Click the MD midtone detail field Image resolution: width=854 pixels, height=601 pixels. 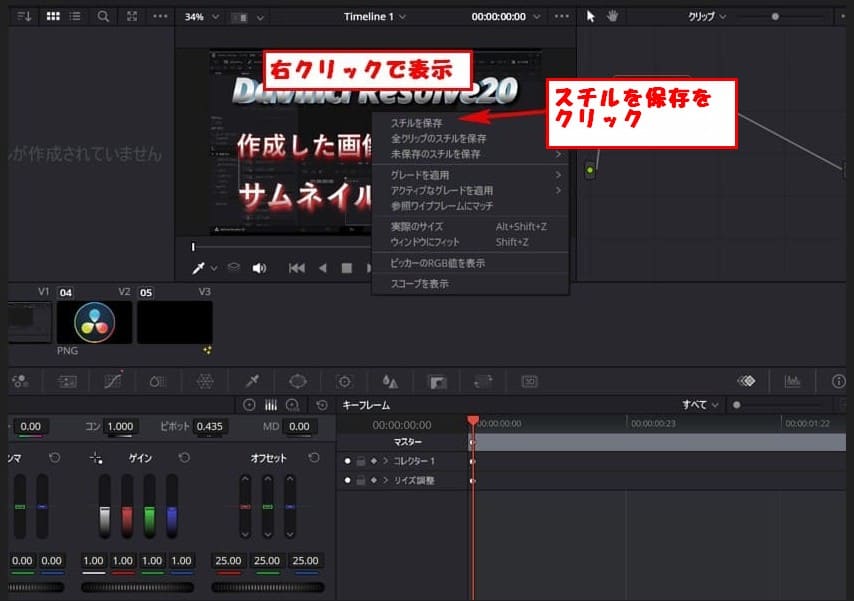pyautogui.click(x=299, y=426)
